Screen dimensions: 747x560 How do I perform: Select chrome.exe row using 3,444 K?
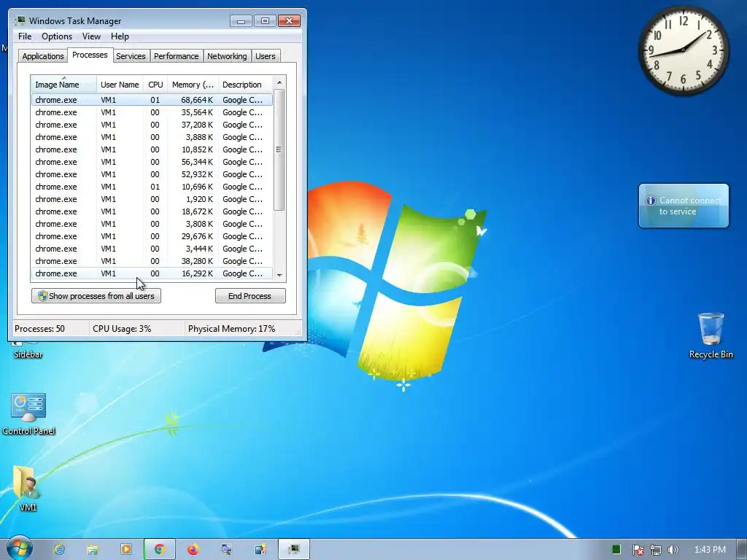[x=152, y=249]
